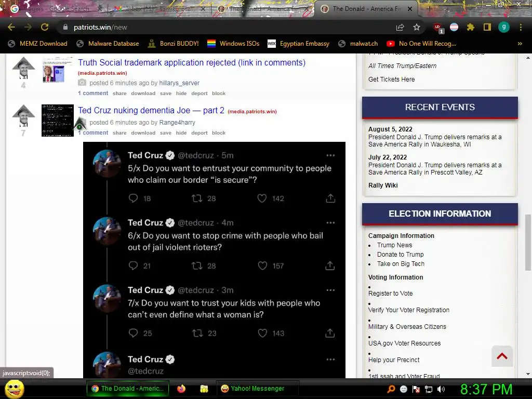532x399 pixels.
Task: Open the Egyptian Embassy bookmark
Action: [x=299, y=44]
